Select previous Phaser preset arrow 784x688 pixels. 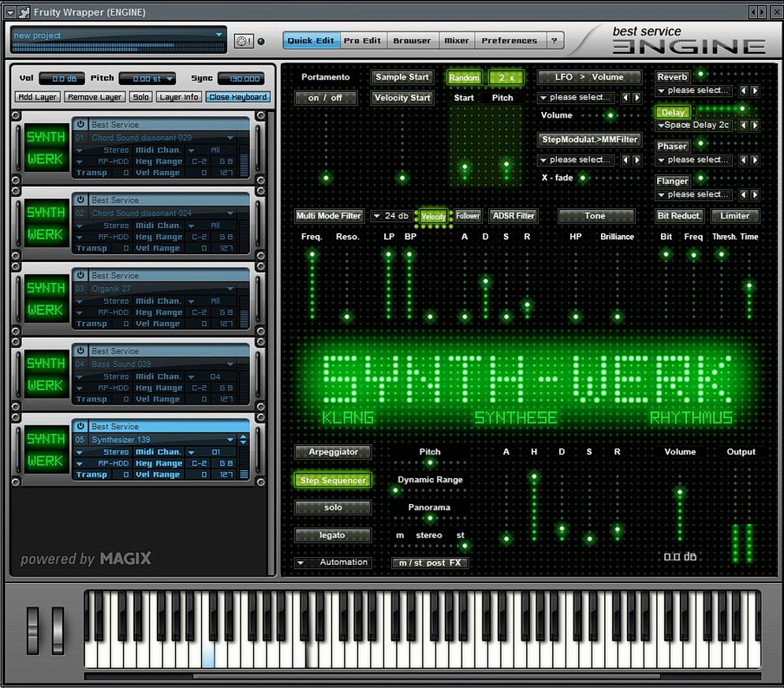(744, 160)
